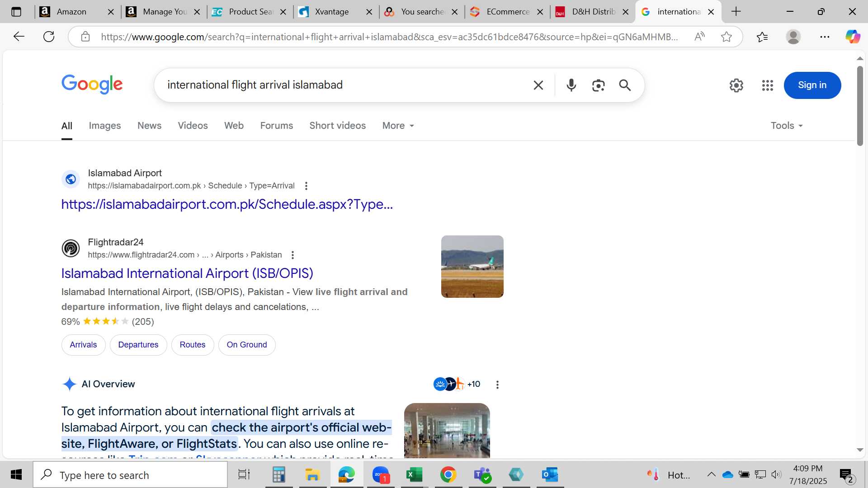
Task: Search by image with lens icon
Action: click(598, 85)
